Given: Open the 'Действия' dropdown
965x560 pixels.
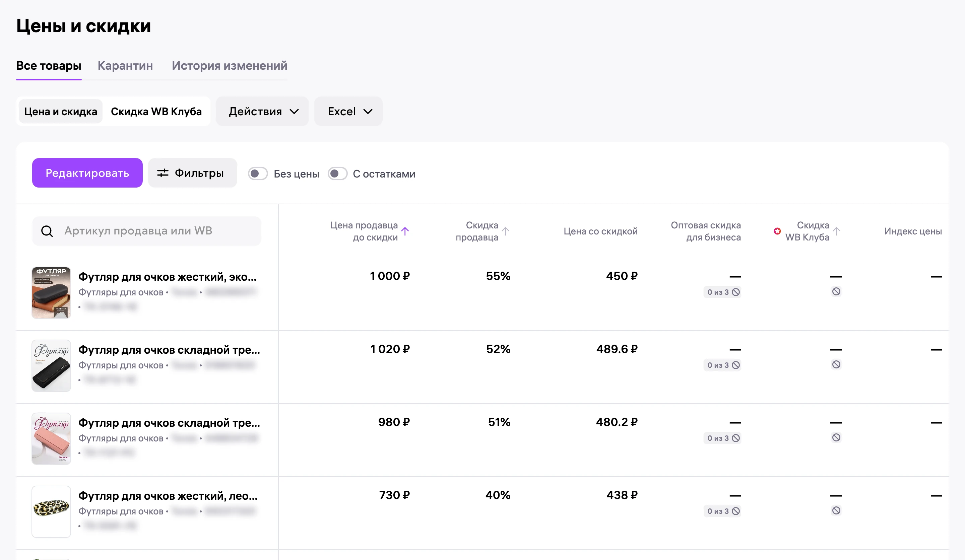Looking at the screenshot, I should [x=262, y=112].
